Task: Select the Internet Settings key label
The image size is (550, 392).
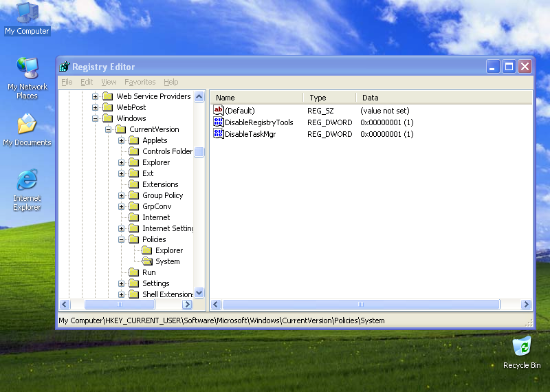Action: coord(168,228)
